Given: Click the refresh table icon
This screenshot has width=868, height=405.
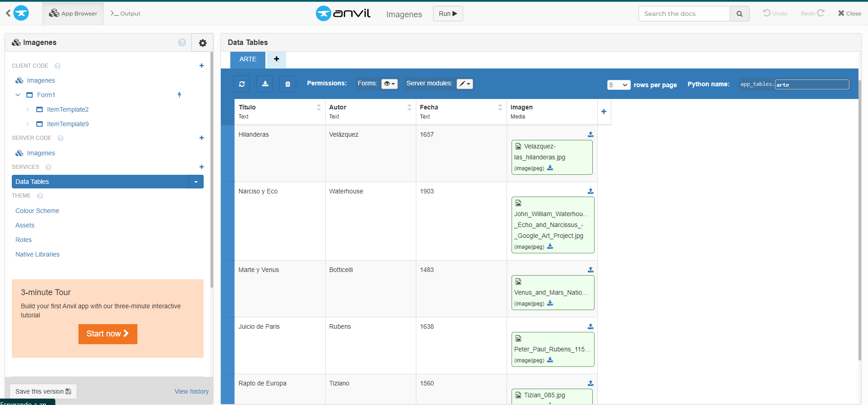Looking at the screenshot, I should coord(242,84).
